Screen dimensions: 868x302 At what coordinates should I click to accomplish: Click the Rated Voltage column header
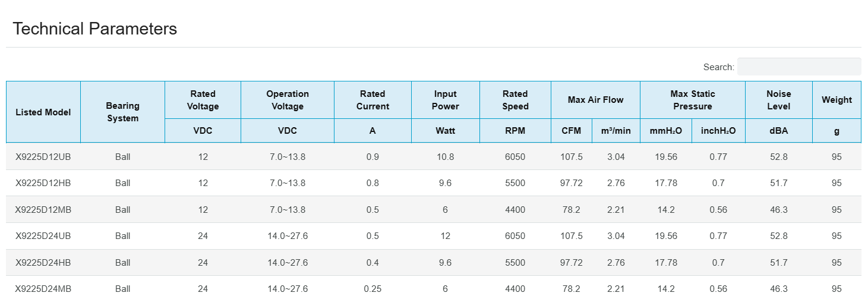(203, 100)
